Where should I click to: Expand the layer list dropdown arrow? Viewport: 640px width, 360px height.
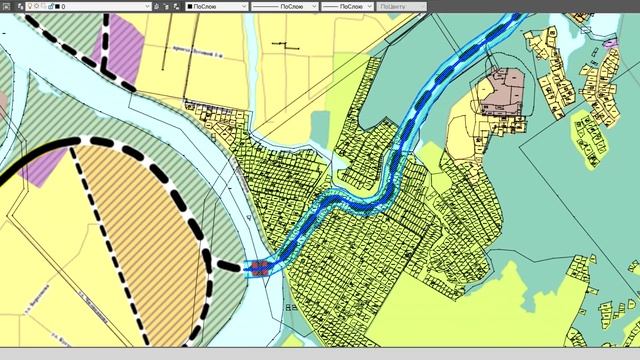tap(147, 7)
